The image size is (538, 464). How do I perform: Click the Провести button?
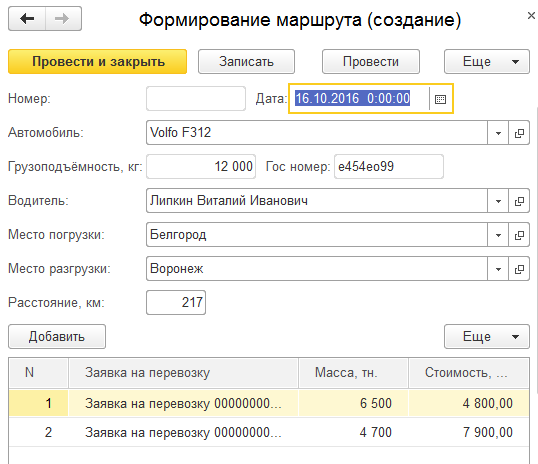[371, 61]
